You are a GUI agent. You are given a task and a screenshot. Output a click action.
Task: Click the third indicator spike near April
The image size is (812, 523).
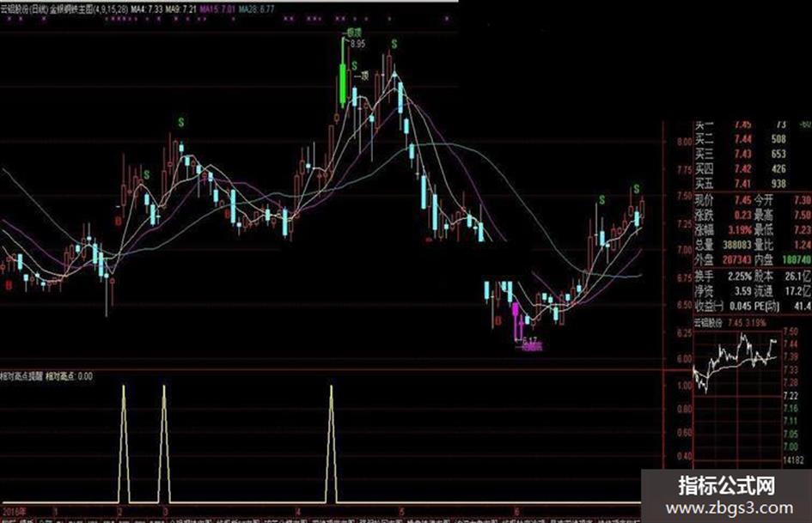[332, 443]
